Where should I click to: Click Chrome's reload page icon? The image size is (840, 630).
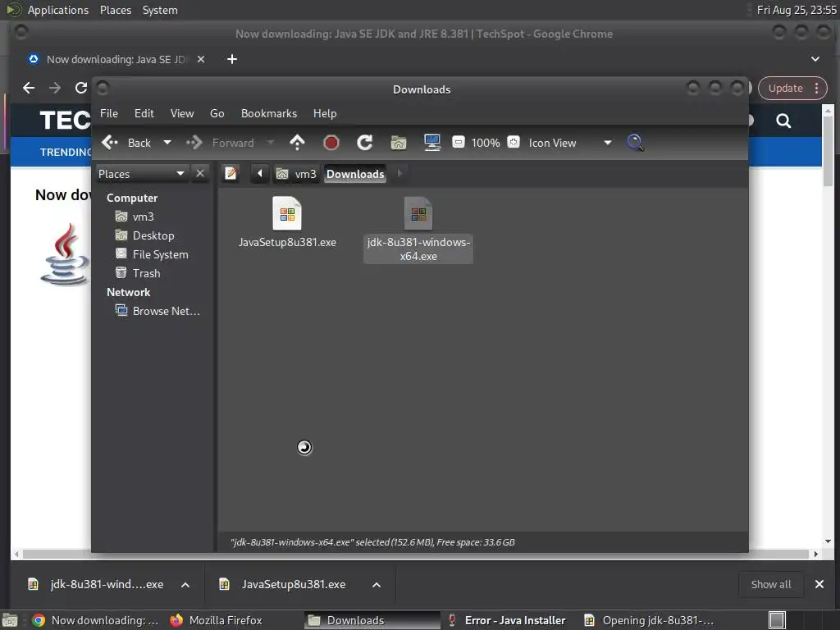click(81, 88)
